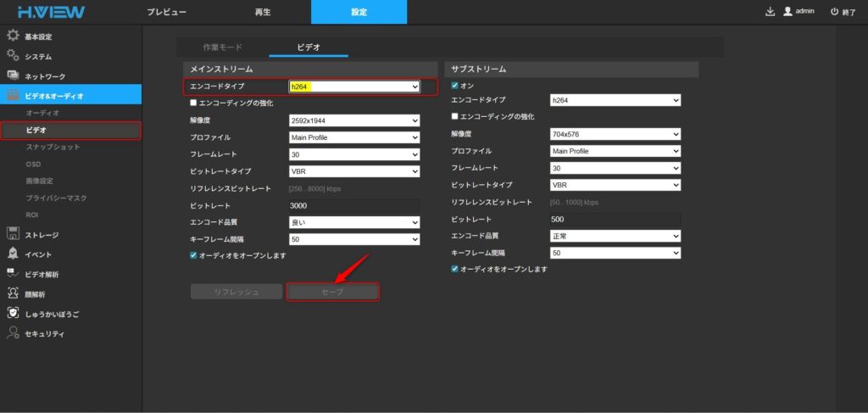
Task: Click the [50...1000] kbps reference text
Action: pos(574,202)
